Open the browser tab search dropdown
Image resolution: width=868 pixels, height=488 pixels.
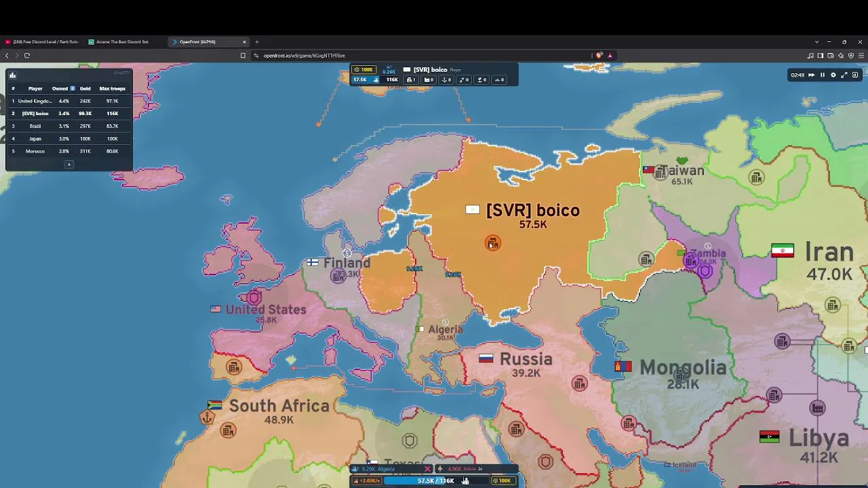pyautogui.click(x=816, y=42)
